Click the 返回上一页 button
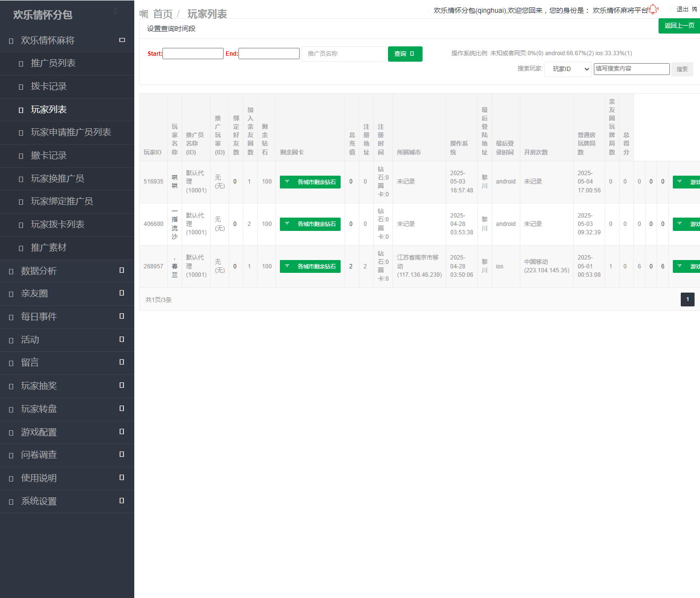This screenshot has width=700, height=598. point(679,26)
